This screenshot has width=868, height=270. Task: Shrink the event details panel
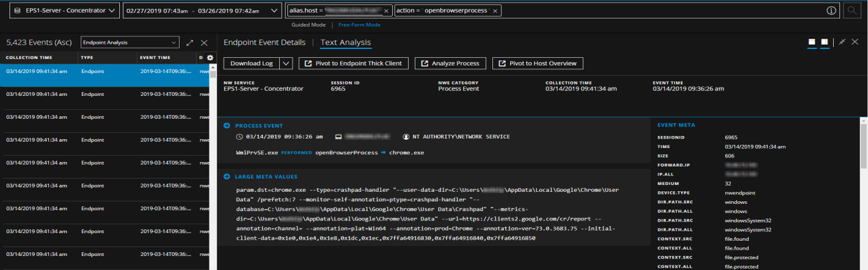(842, 42)
